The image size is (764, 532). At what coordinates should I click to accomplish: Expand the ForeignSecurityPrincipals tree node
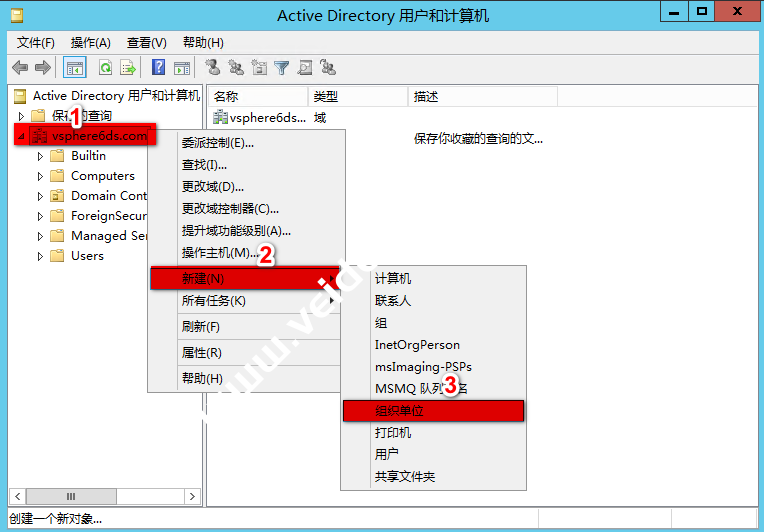point(40,216)
